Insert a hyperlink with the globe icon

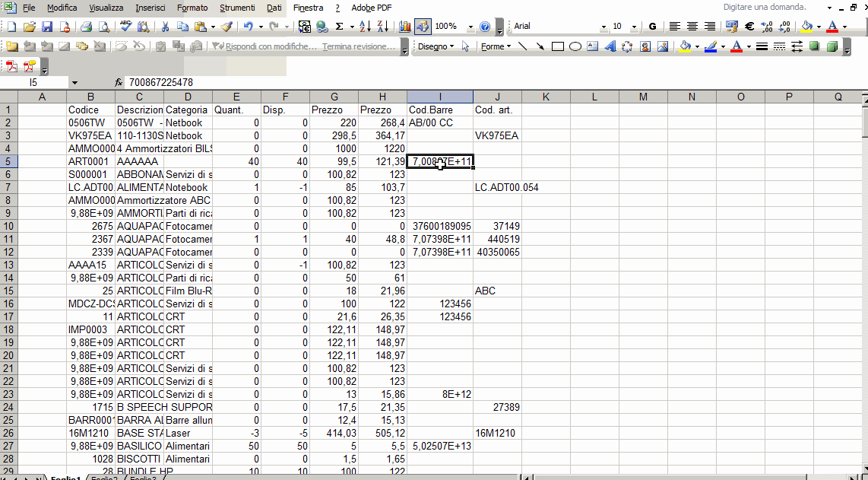click(322, 27)
